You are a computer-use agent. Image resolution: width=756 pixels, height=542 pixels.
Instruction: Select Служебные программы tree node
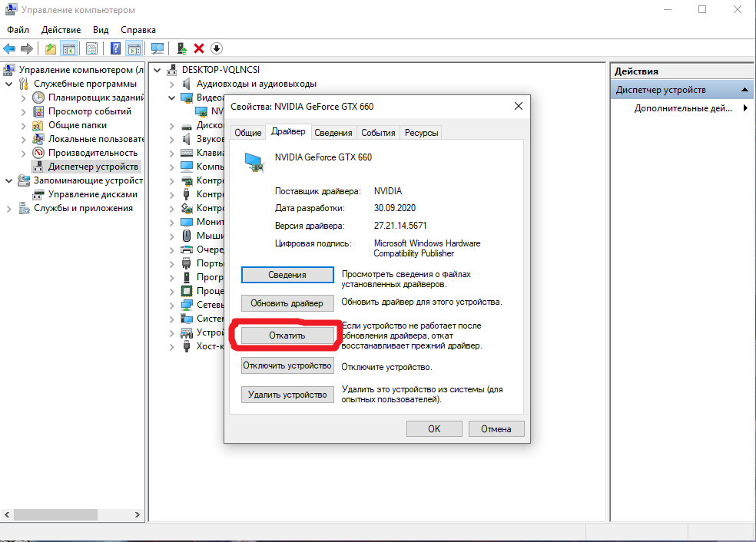pyautogui.click(x=85, y=84)
